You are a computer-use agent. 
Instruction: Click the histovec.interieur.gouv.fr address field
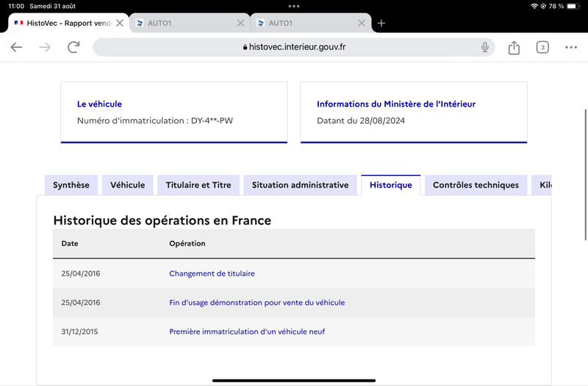point(293,47)
